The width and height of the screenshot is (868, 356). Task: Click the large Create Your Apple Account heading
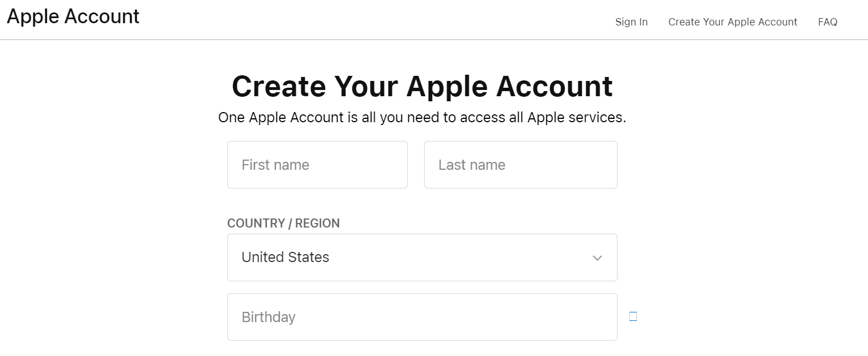click(x=422, y=86)
